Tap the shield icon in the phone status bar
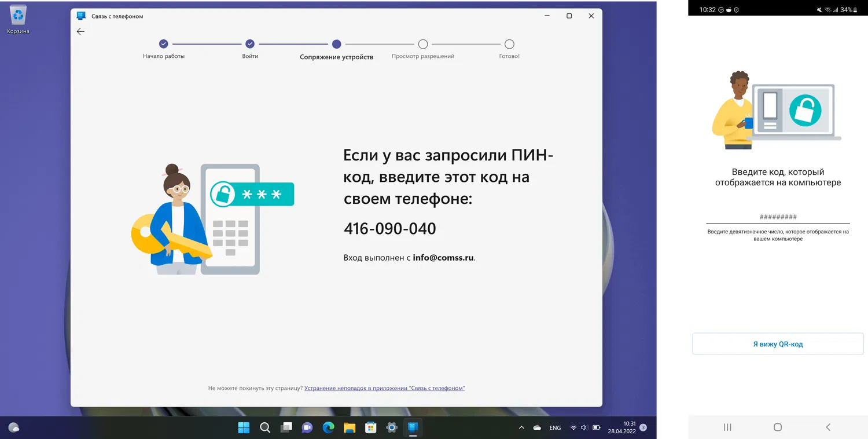The height and width of the screenshot is (439, 868). point(737,10)
